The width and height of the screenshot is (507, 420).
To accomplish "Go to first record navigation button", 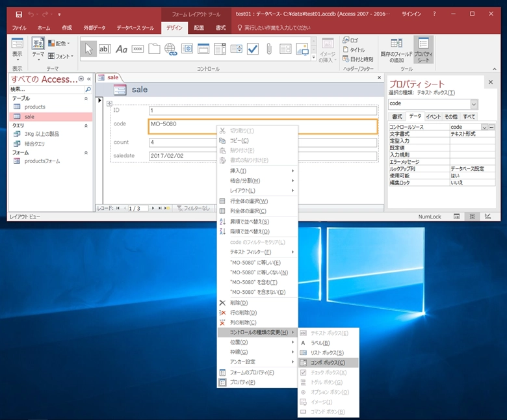I will 118,208.
